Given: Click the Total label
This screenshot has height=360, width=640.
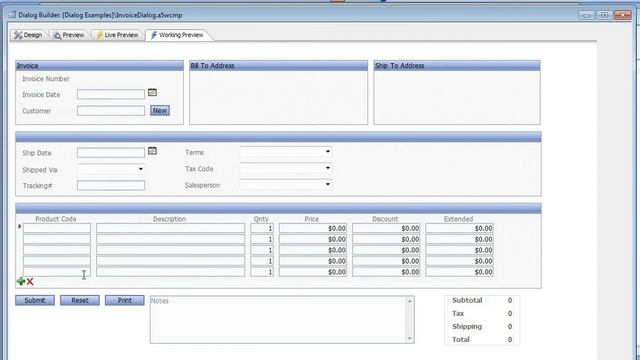Looking at the screenshot, I should [x=461, y=340].
